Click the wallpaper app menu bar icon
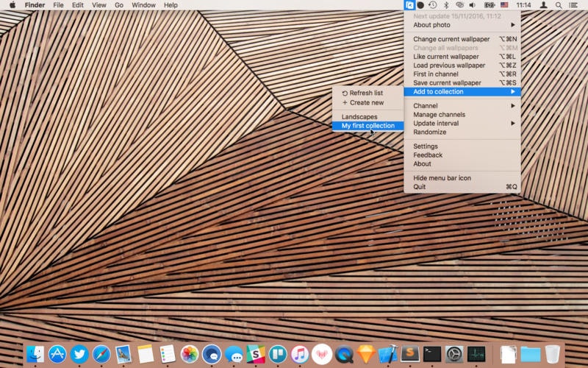 pos(409,5)
